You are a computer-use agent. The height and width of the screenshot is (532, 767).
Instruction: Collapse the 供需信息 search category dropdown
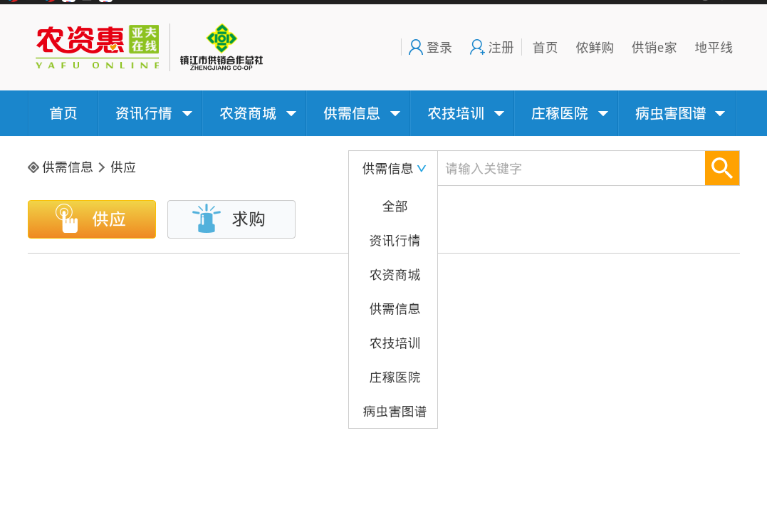[422, 169]
